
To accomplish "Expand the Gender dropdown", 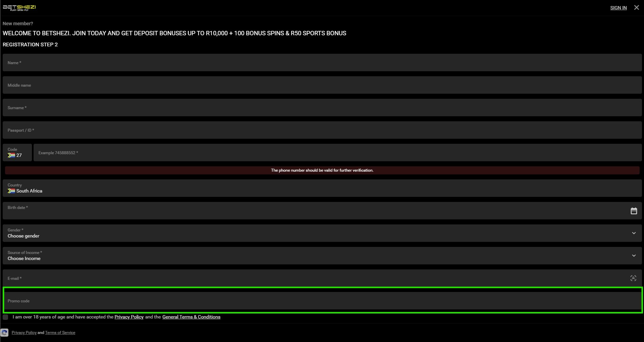I will 322,233.
